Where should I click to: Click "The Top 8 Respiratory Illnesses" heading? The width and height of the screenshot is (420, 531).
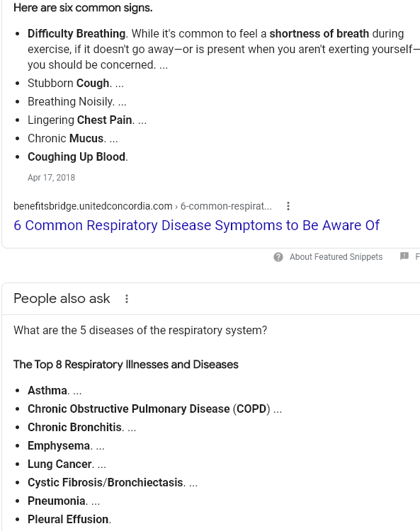(x=126, y=365)
